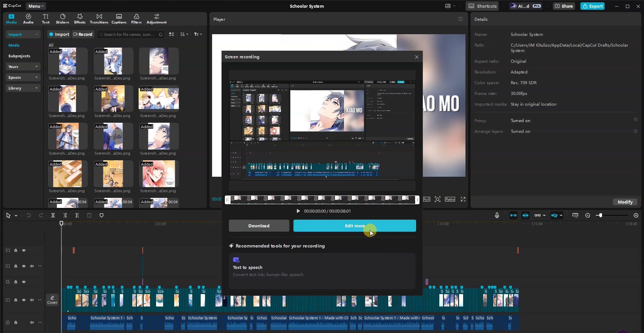Screen dimensions: 644x333
Task: Click the voiceover microphone icon above the timeline
Action: point(497,215)
